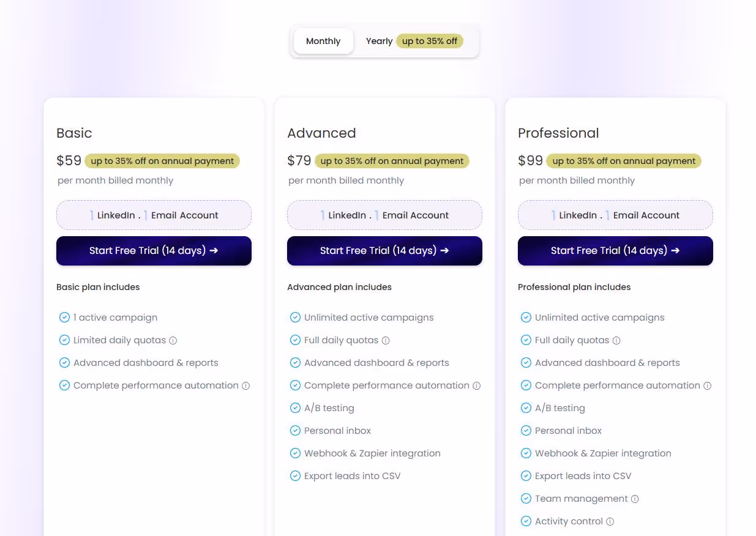Start free trial for the Advanced plan
The height and width of the screenshot is (536, 756).
tap(384, 250)
